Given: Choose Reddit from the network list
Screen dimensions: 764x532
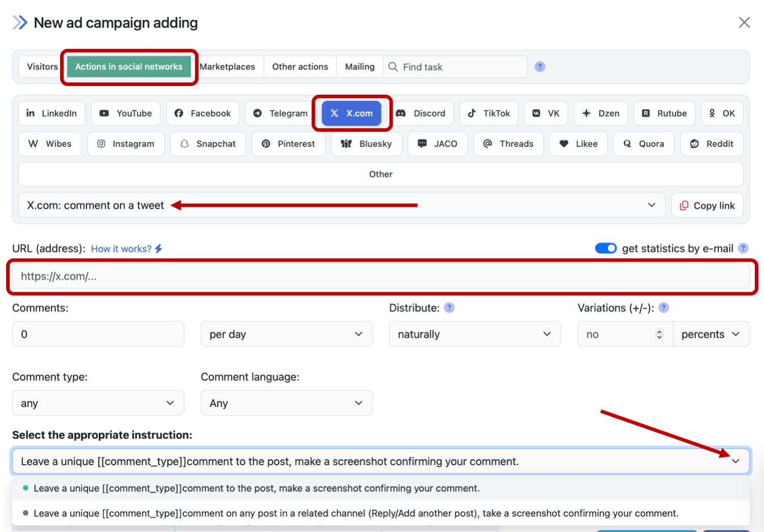Looking at the screenshot, I should [x=712, y=144].
